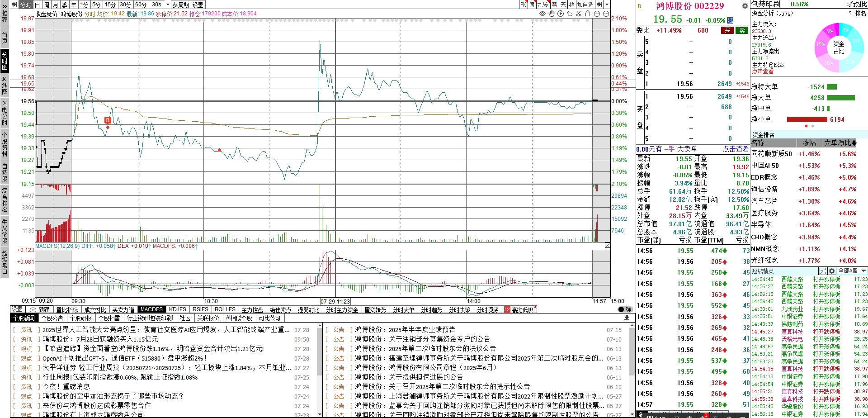Select the KDJFS indicator tab

pyautogui.click(x=177, y=310)
